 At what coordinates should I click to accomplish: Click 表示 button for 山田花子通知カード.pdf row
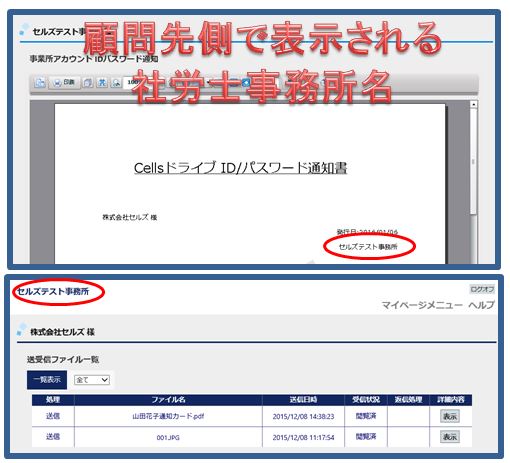450,416
